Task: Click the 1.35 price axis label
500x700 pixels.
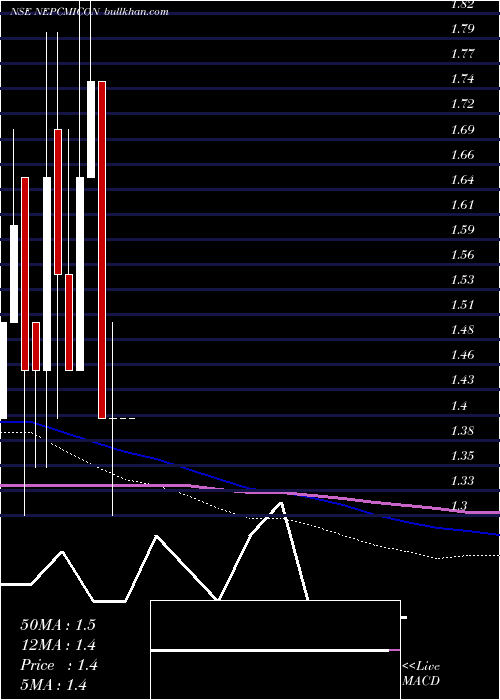Action: click(x=462, y=456)
